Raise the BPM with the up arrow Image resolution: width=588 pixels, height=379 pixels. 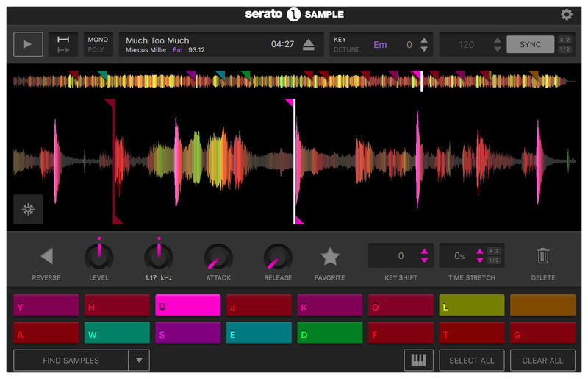coord(498,40)
